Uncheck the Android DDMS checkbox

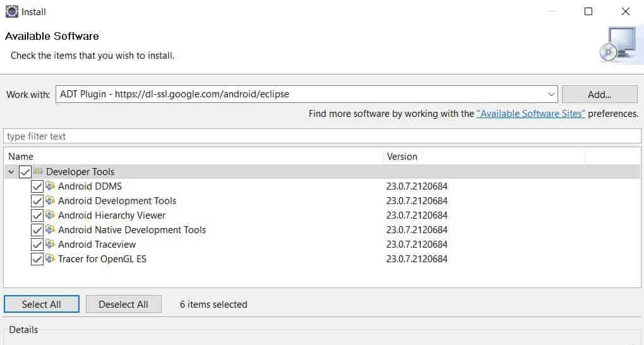click(x=37, y=186)
